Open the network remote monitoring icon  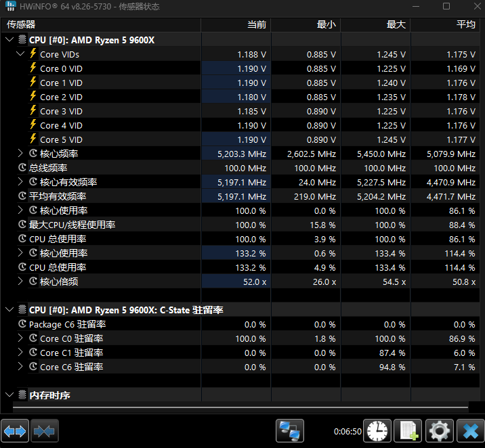[x=290, y=430]
